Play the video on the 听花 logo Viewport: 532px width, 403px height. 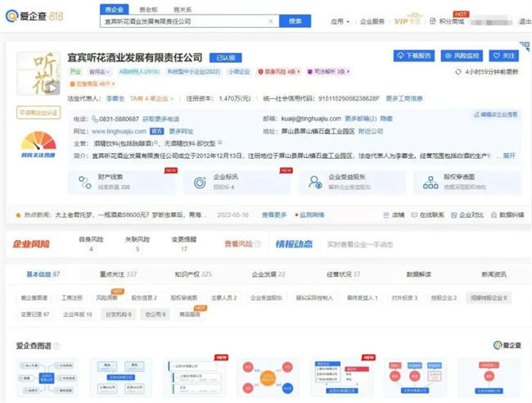coord(53,88)
